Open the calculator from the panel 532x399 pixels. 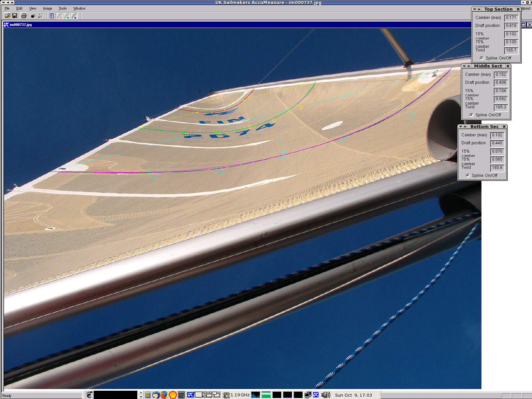pyautogui.click(x=181, y=395)
